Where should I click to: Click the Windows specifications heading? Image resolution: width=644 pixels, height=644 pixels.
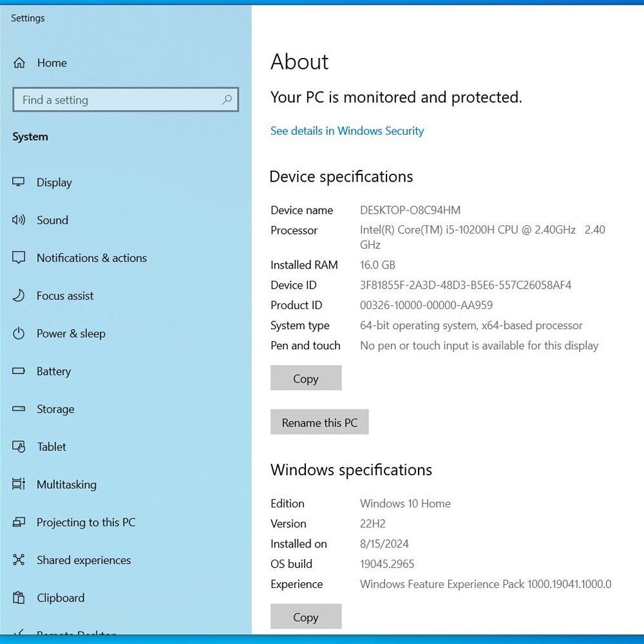(351, 470)
